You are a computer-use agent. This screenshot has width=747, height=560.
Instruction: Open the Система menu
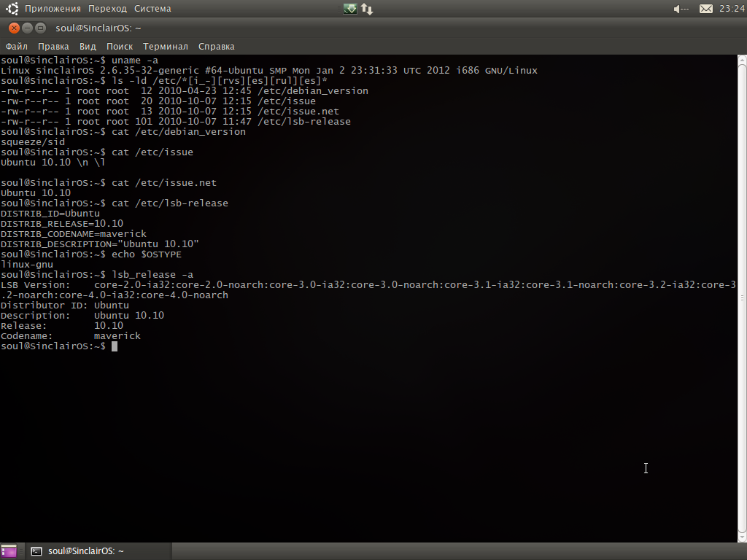(152, 9)
